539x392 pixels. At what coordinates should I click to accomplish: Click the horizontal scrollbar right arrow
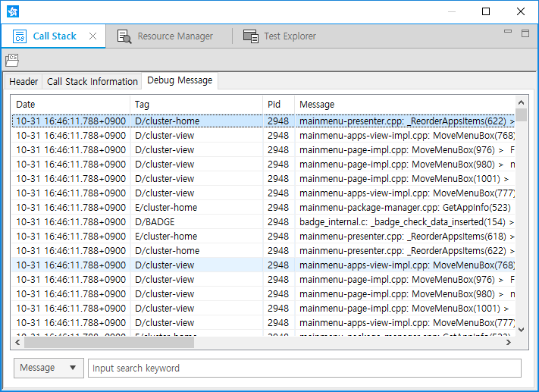point(509,342)
